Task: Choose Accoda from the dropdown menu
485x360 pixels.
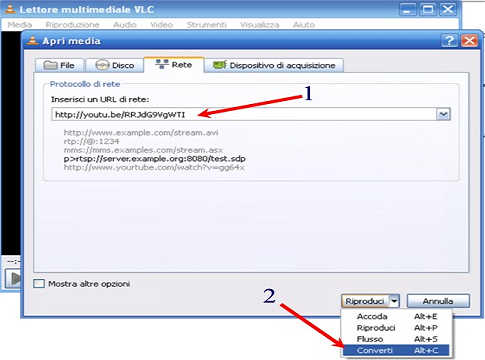Action: click(397, 316)
